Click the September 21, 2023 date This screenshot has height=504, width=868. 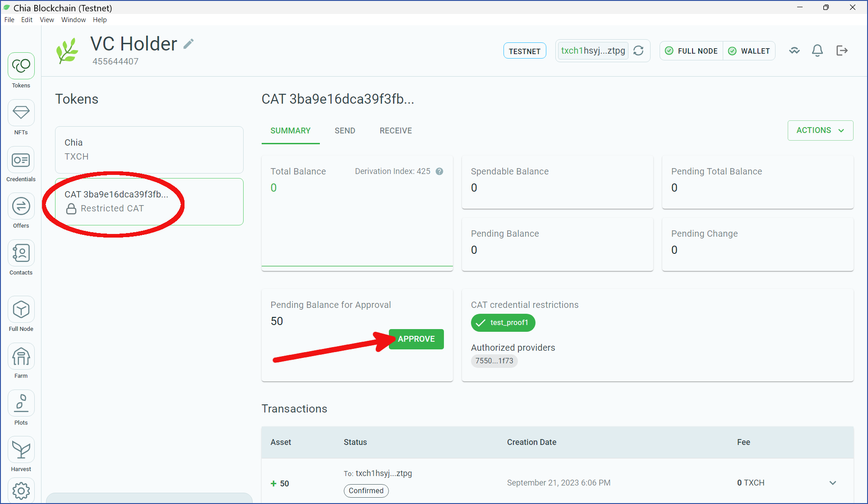[559, 483]
